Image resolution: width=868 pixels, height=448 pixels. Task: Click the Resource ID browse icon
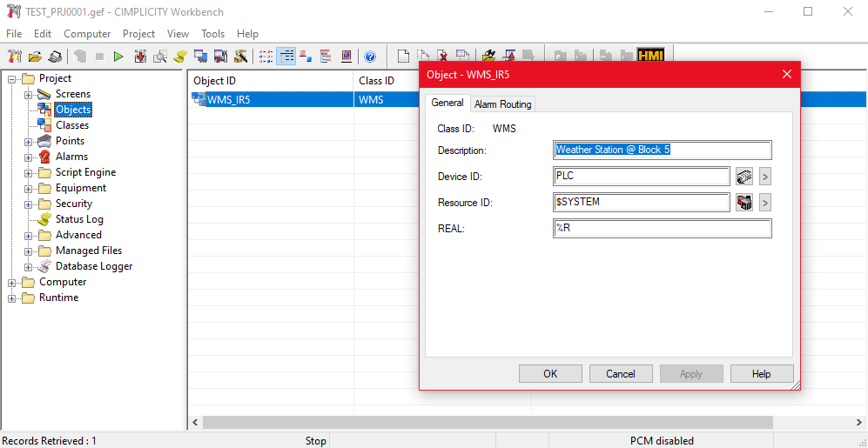pos(744,203)
